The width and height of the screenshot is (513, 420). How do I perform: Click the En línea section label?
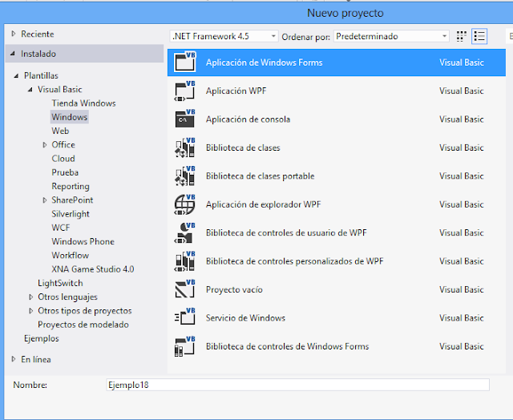(x=35, y=359)
